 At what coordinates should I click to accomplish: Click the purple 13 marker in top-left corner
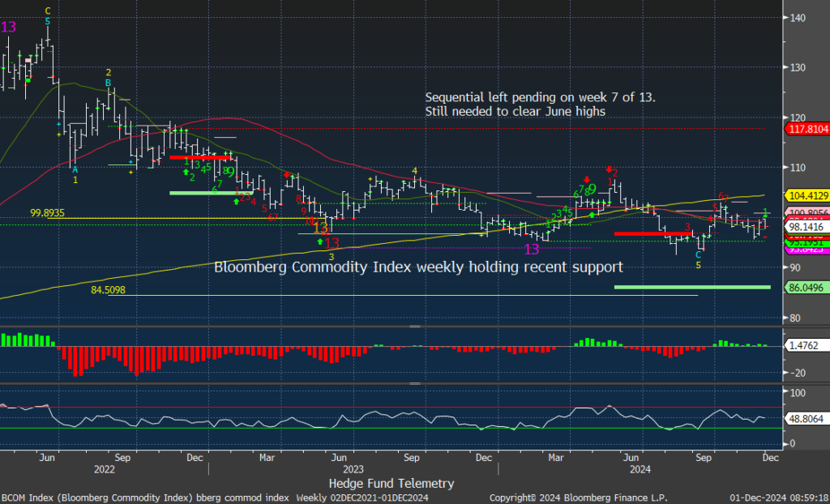click(9, 28)
